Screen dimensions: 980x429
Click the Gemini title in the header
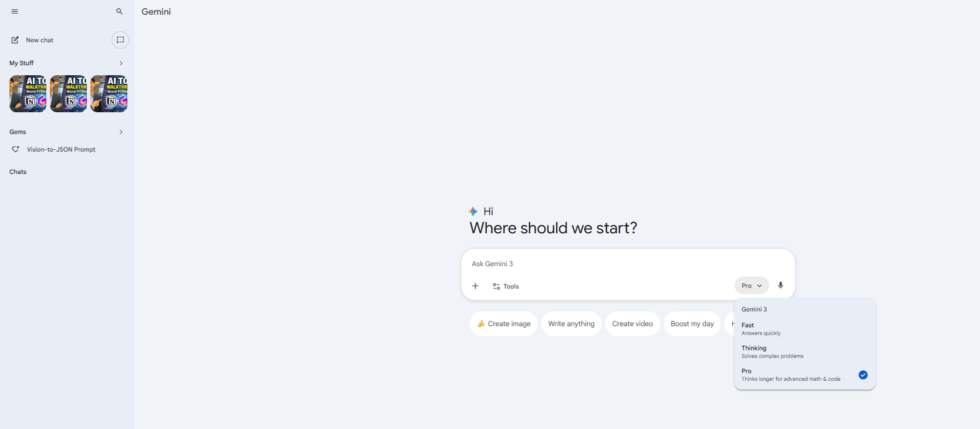pyautogui.click(x=156, y=11)
